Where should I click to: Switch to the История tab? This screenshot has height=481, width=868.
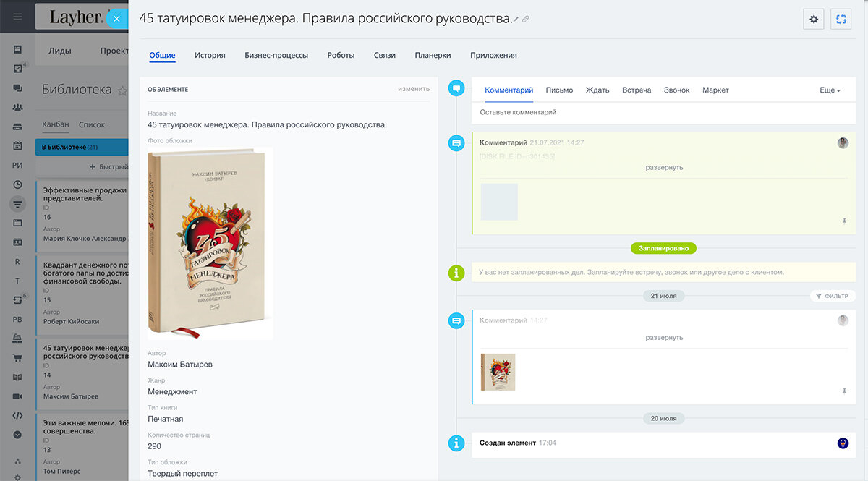(210, 55)
